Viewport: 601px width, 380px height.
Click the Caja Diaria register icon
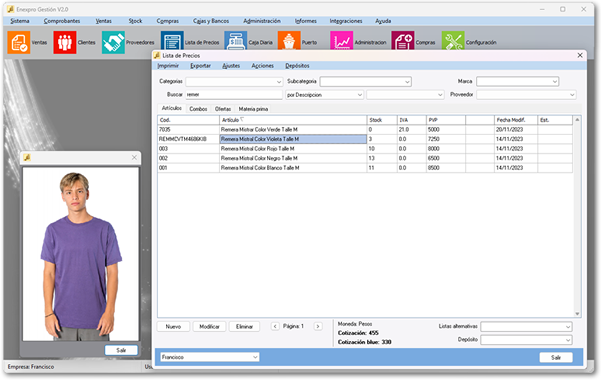[235, 41]
